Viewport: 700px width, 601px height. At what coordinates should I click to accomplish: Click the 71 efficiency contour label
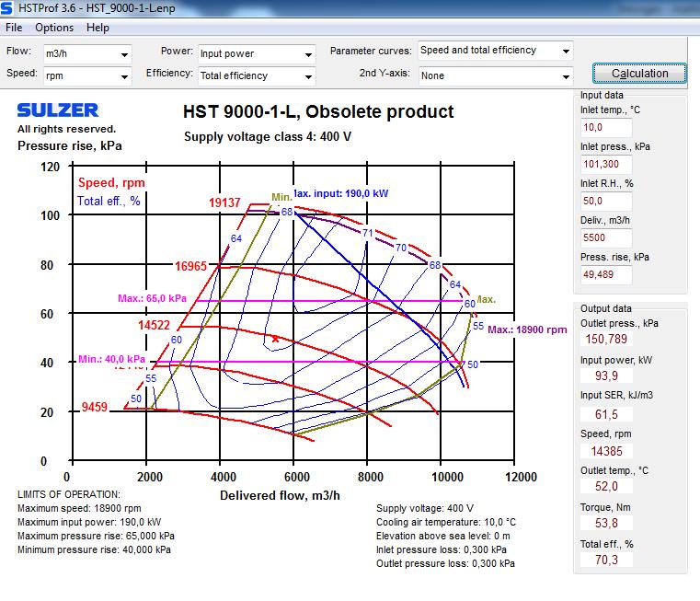[367, 233]
